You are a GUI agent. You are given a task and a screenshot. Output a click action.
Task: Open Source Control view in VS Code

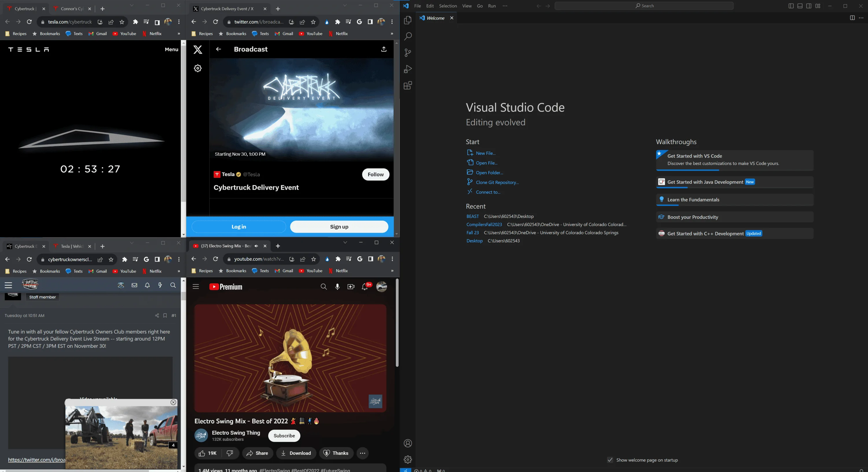pyautogui.click(x=408, y=53)
